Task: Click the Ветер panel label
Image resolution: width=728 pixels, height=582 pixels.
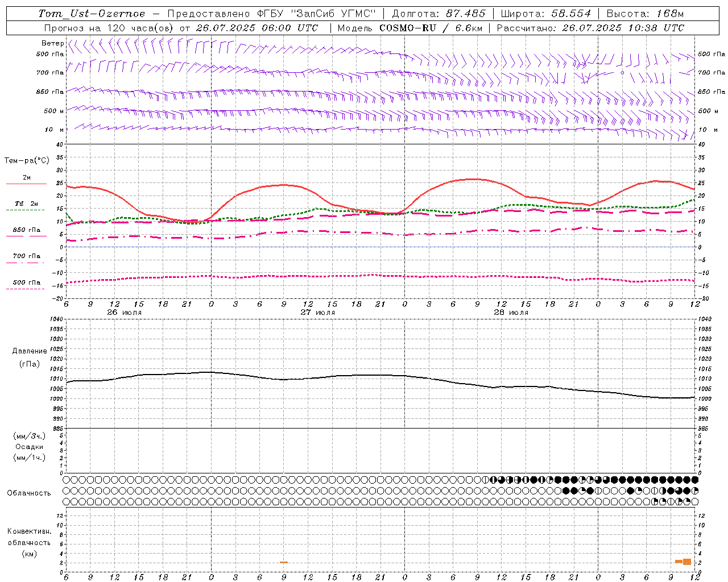Action: pos(52,43)
